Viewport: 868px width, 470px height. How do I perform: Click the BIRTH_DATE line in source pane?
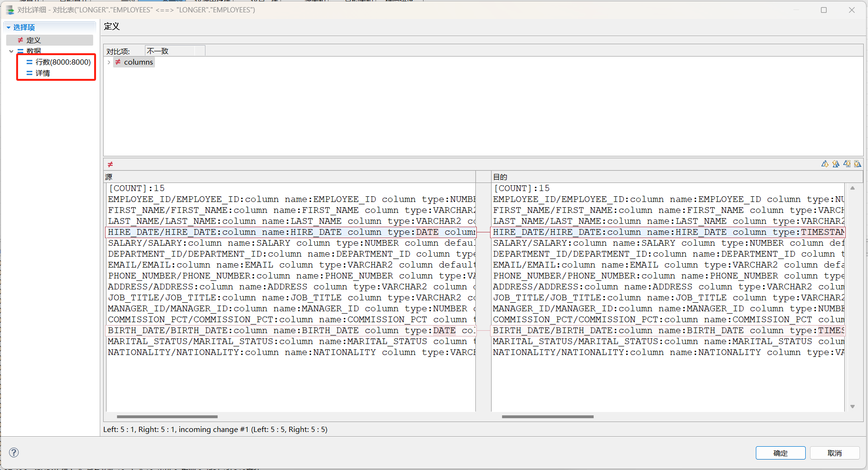coord(291,331)
